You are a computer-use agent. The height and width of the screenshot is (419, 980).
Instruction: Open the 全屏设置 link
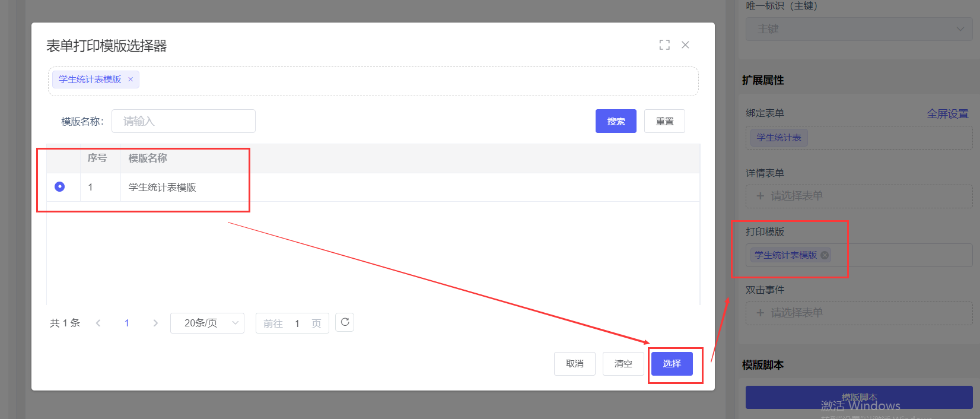pyautogui.click(x=947, y=114)
